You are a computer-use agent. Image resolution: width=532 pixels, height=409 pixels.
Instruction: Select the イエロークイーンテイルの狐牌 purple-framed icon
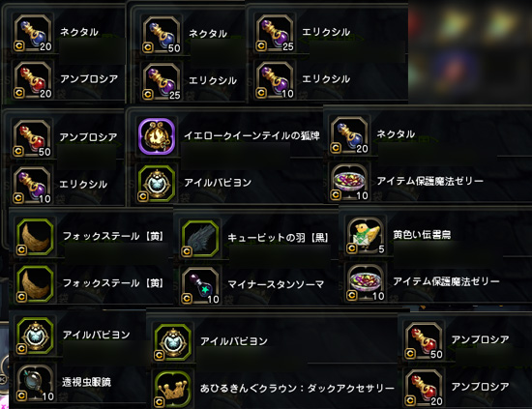tap(157, 136)
